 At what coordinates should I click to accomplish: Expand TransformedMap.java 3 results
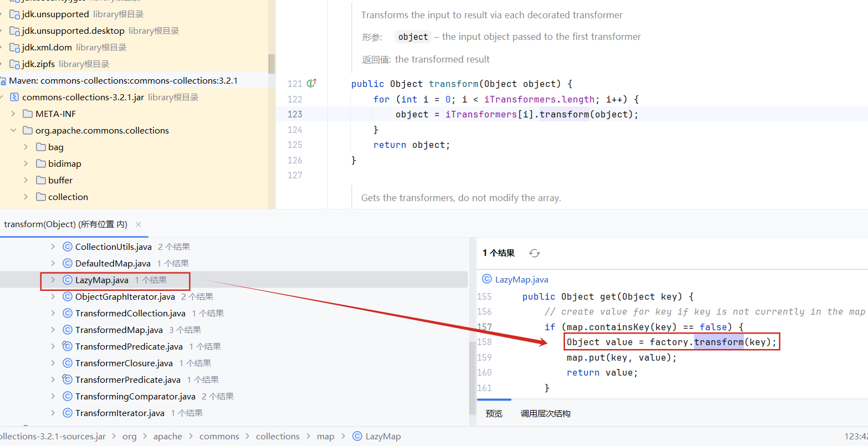tap(53, 330)
